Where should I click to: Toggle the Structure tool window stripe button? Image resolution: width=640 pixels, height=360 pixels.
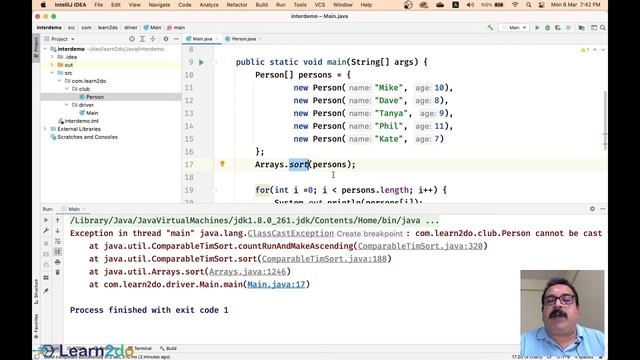click(36, 291)
